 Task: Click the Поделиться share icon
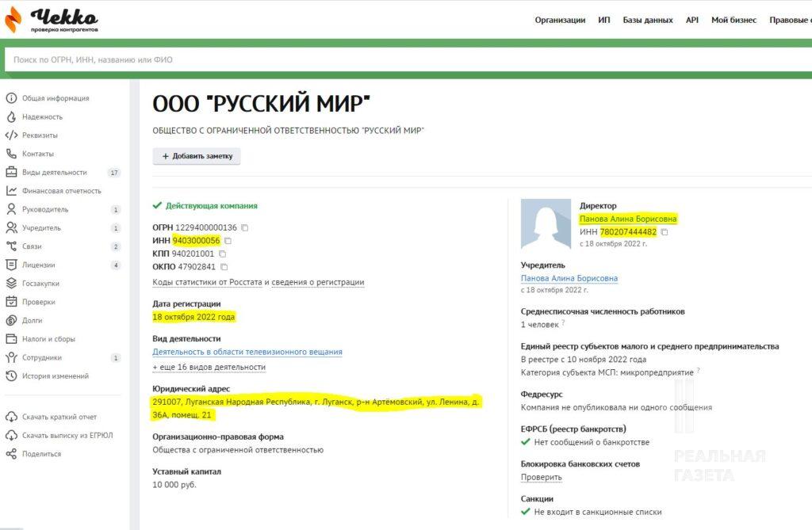(11, 454)
